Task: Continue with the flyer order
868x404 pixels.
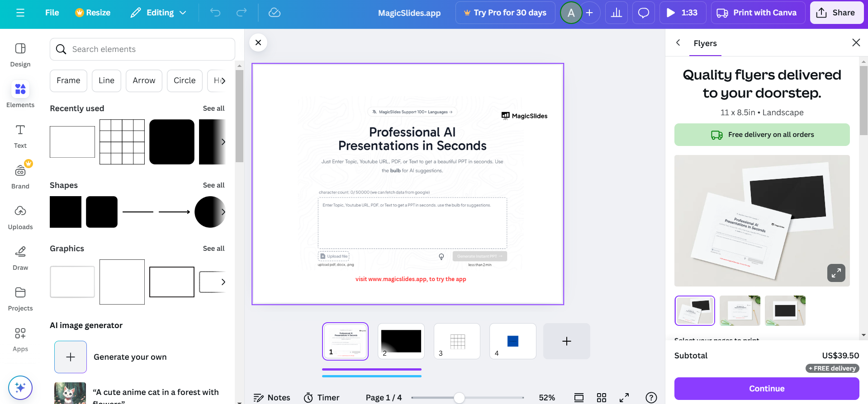Action: click(x=767, y=389)
